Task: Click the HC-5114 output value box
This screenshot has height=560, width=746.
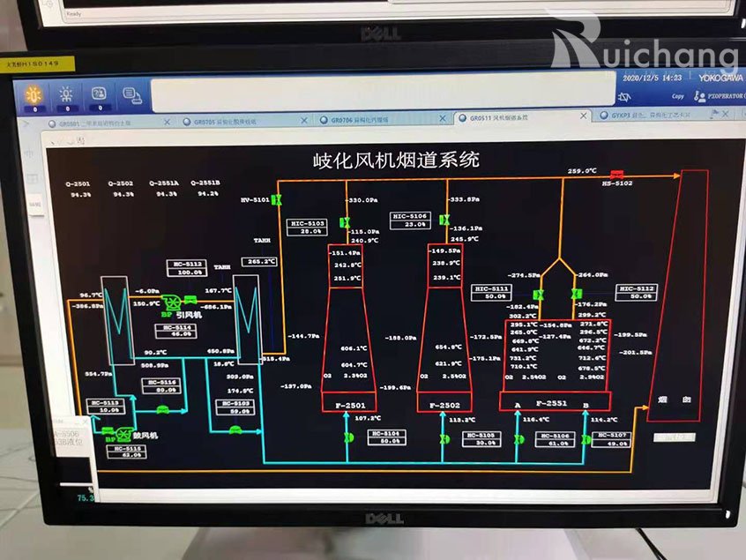Action: click(178, 332)
